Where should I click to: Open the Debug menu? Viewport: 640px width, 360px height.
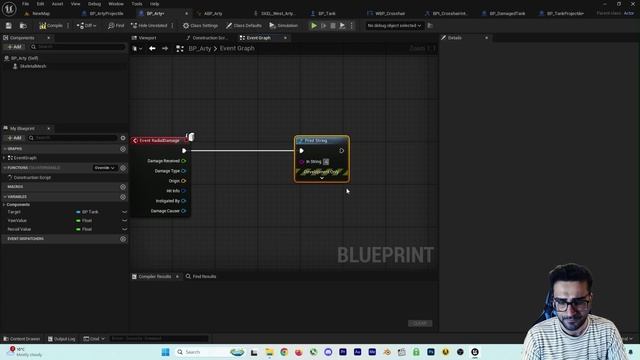point(94,4)
